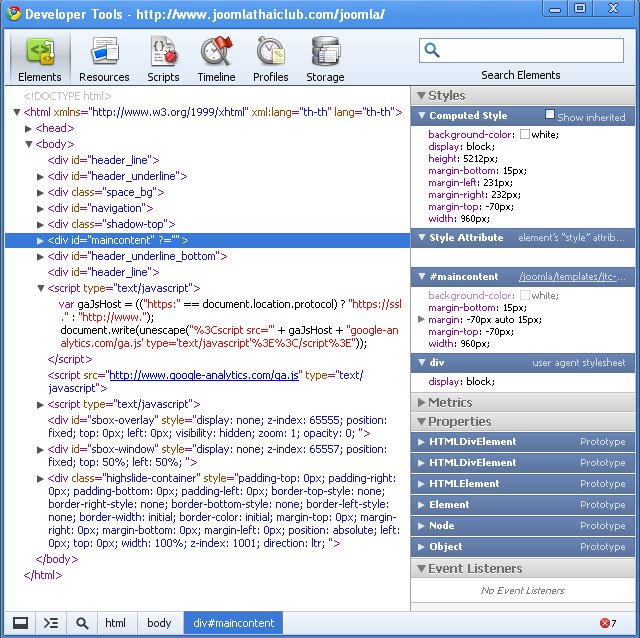Open the Timeline panel

[x=216, y=59]
